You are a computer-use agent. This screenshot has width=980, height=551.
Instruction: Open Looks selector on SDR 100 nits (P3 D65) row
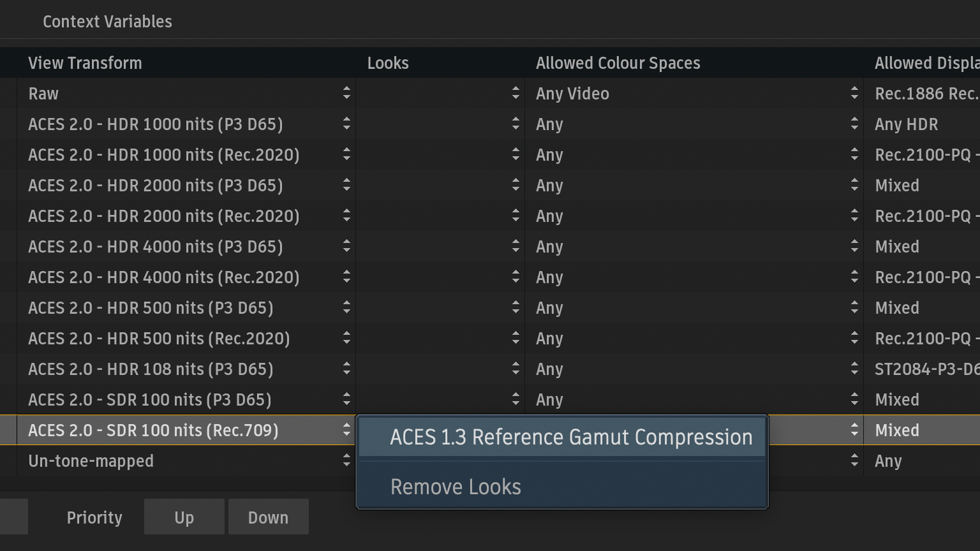516,400
